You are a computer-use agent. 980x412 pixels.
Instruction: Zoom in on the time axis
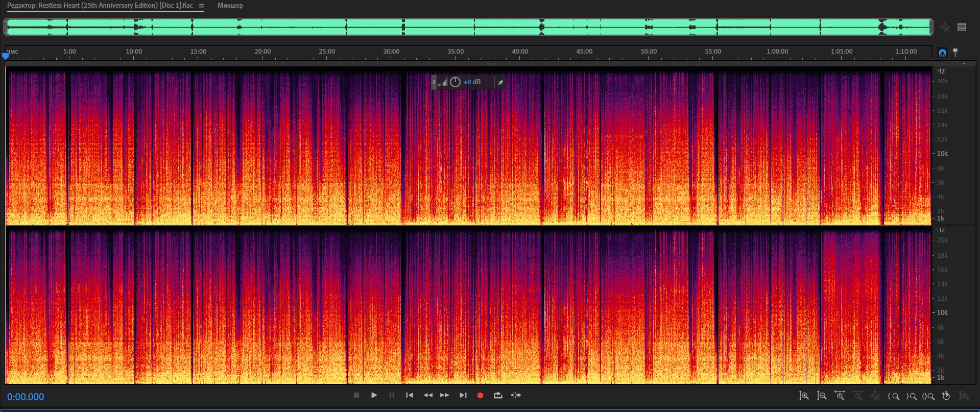[840, 396]
